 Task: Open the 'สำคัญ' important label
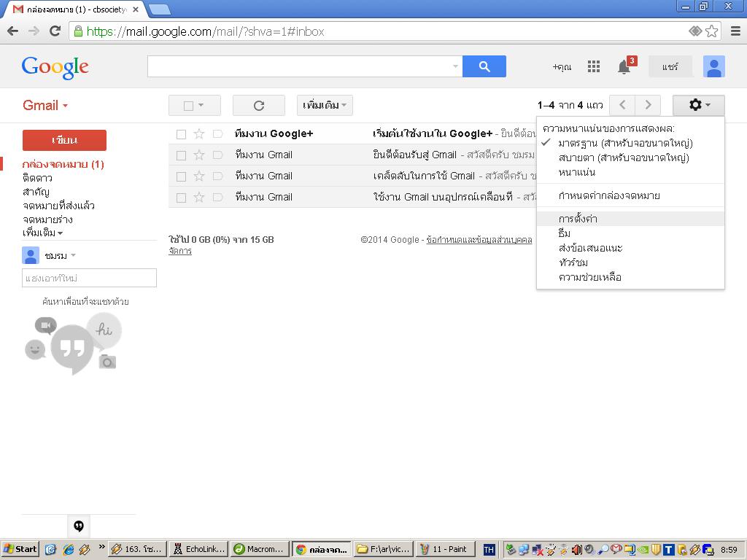pyautogui.click(x=36, y=192)
